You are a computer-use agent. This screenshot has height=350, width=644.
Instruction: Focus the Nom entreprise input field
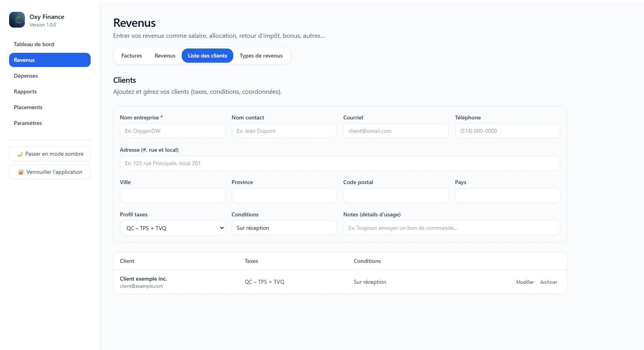point(172,131)
